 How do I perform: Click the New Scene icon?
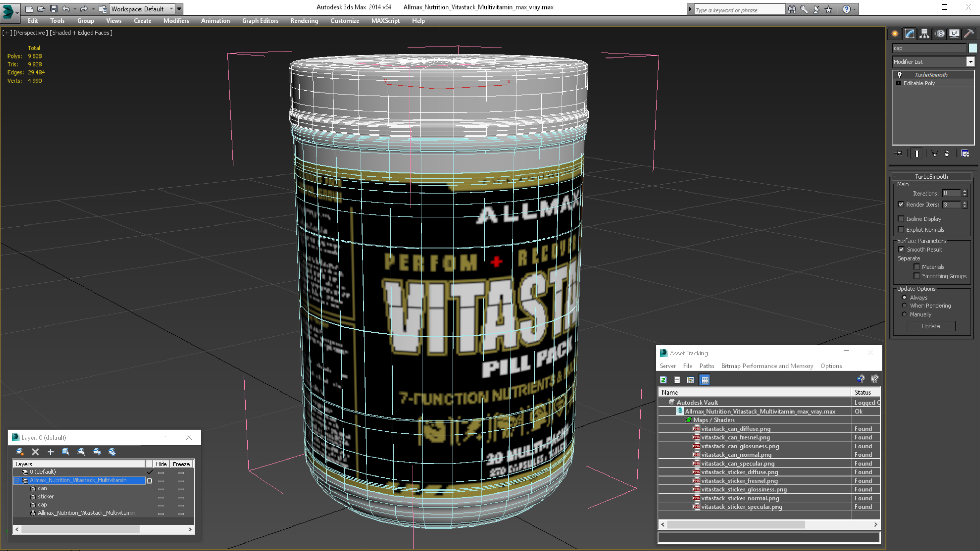(x=29, y=9)
